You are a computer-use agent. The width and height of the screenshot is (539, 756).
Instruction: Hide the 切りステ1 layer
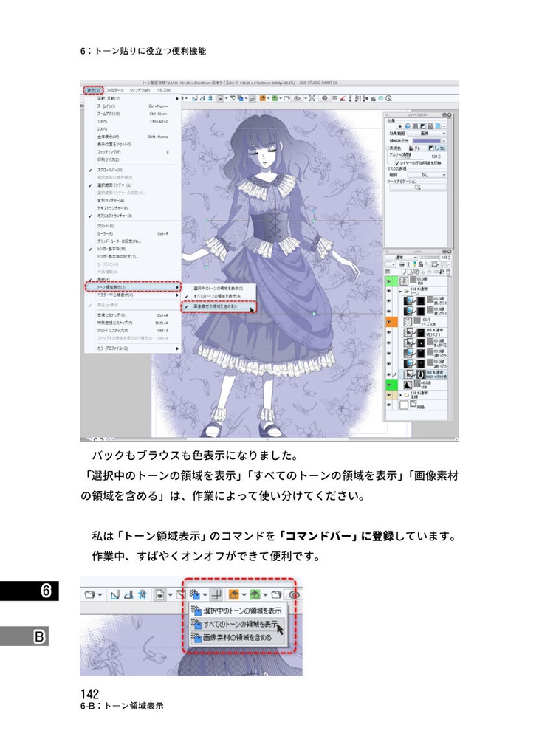click(x=388, y=332)
